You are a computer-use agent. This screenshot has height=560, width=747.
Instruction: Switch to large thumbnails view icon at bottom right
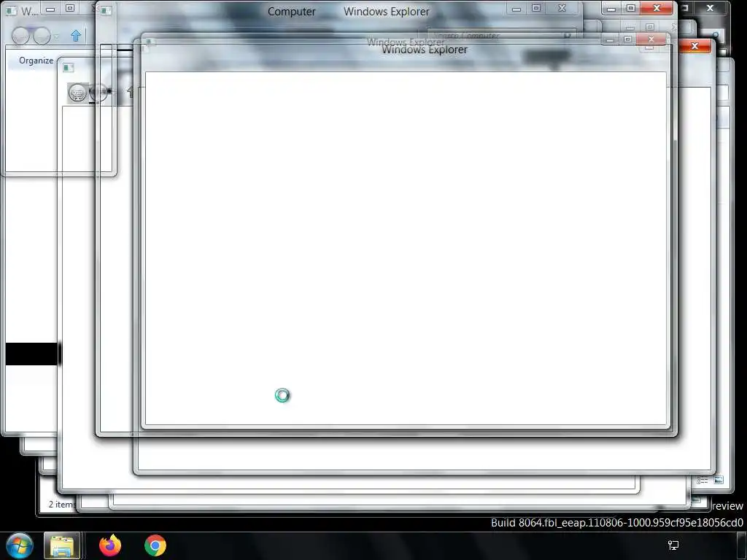point(719,480)
